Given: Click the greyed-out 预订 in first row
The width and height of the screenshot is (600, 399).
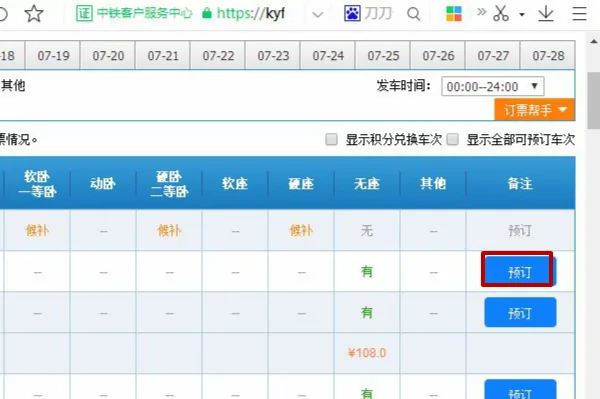Looking at the screenshot, I should 520,231.
